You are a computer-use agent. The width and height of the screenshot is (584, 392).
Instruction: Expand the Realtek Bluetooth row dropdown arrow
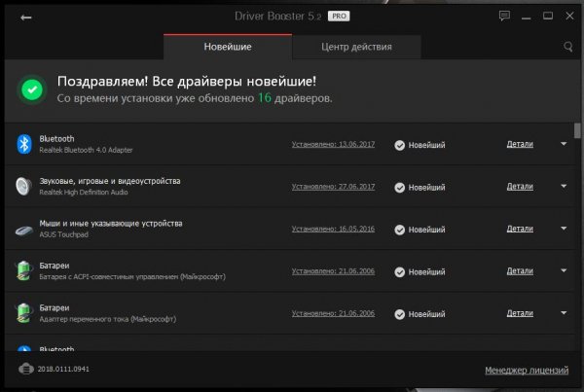[564, 144]
